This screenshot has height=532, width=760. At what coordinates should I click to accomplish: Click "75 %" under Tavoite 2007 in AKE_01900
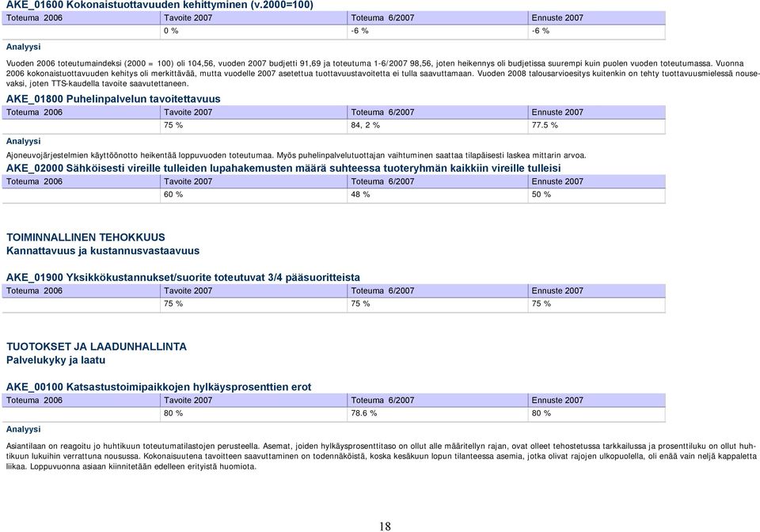(x=173, y=304)
